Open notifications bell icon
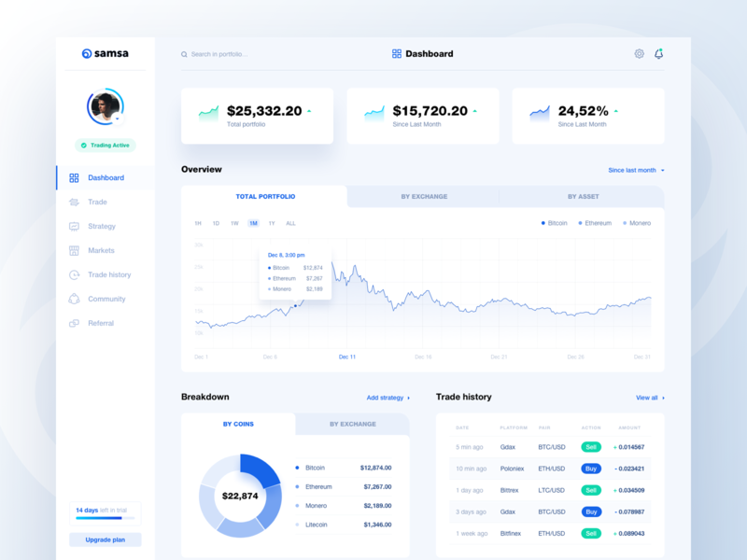The height and width of the screenshot is (560, 747). [x=658, y=54]
